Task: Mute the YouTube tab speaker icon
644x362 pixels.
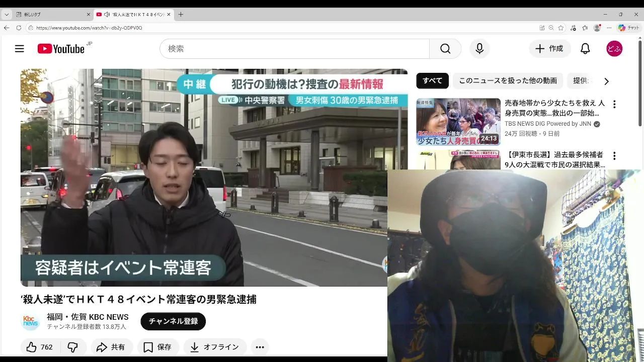Action: (107, 15)
